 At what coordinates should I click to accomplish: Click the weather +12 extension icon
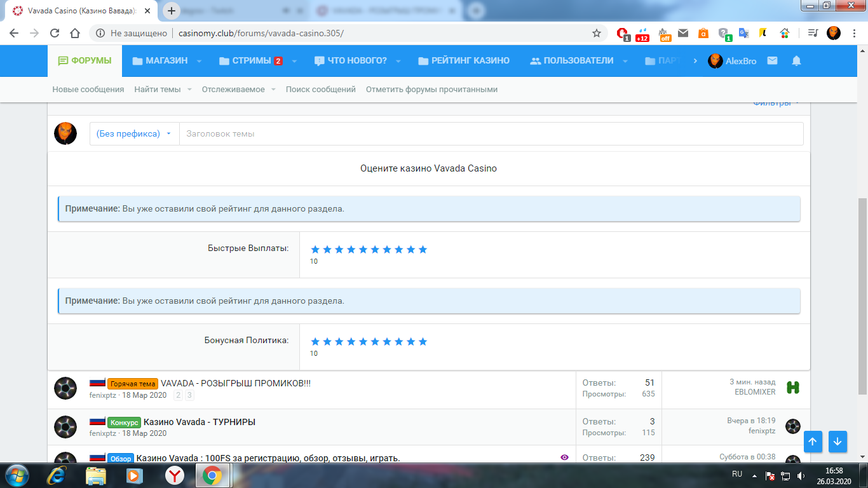pos(642,34)
